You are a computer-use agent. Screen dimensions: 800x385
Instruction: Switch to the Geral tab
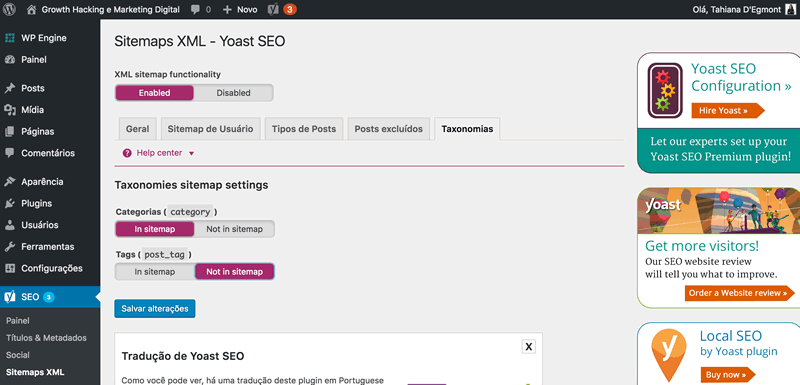(137, 129)
